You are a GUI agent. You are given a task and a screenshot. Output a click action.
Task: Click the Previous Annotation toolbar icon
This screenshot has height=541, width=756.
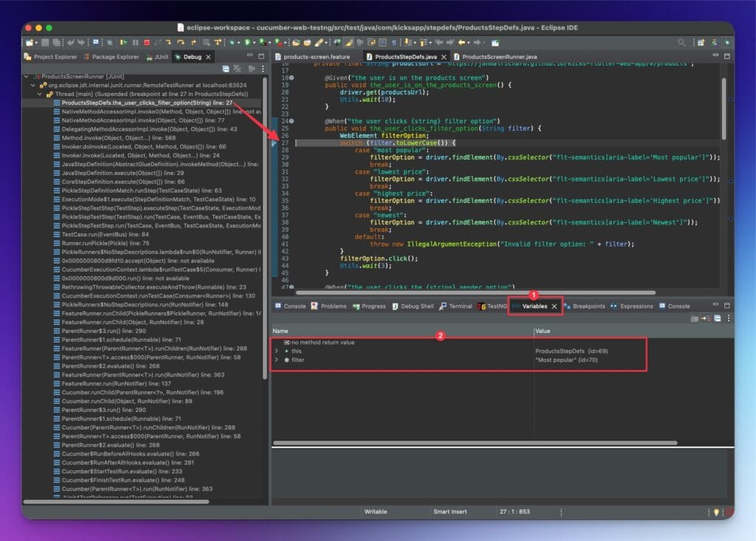pyautogui.click(x=423, y=42)
